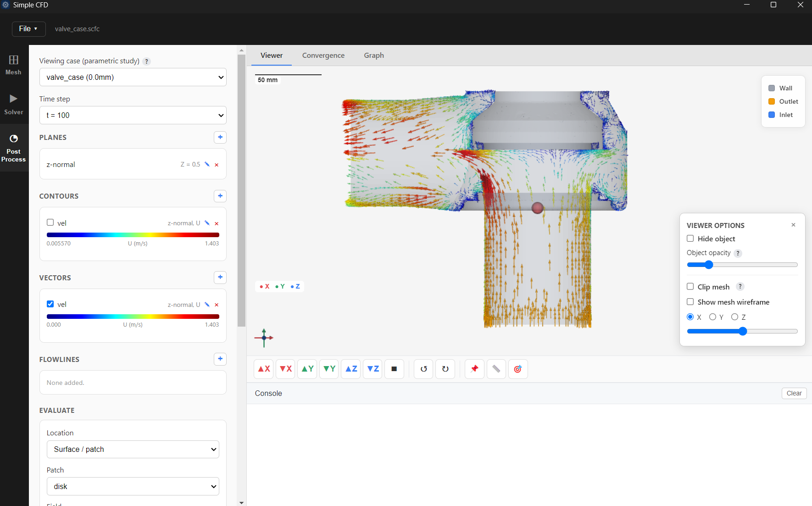Click the left panel scrollbar
812x506 pixels.
click(241, 190)
